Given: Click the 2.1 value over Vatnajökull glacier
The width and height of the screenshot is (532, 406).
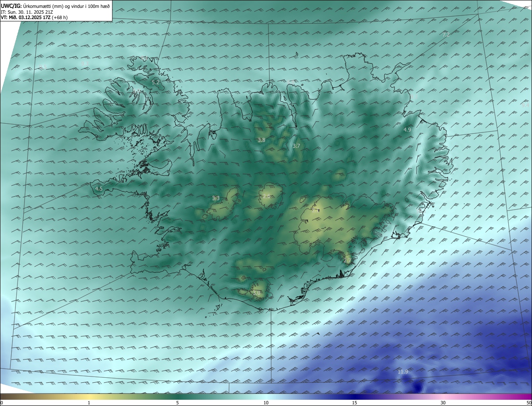Looking at the screenshot, I should click(x=315, y=210).
